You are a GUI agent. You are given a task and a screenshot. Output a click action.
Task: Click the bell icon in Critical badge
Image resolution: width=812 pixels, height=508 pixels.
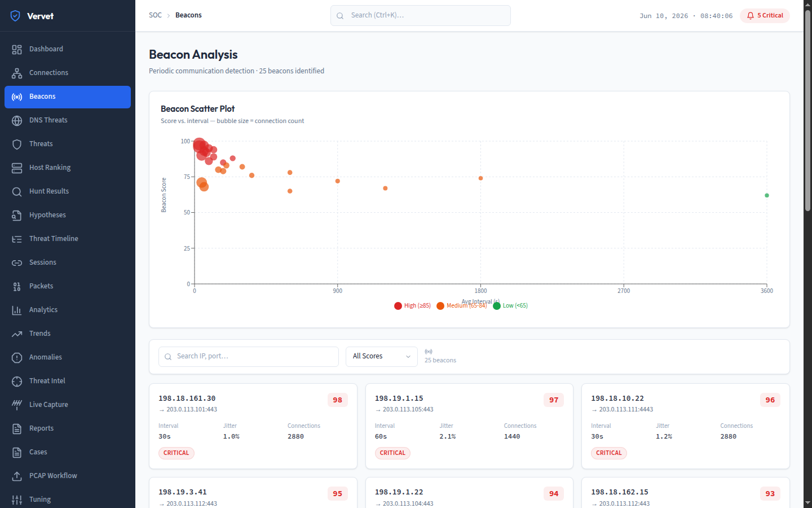tap(751, 16)
